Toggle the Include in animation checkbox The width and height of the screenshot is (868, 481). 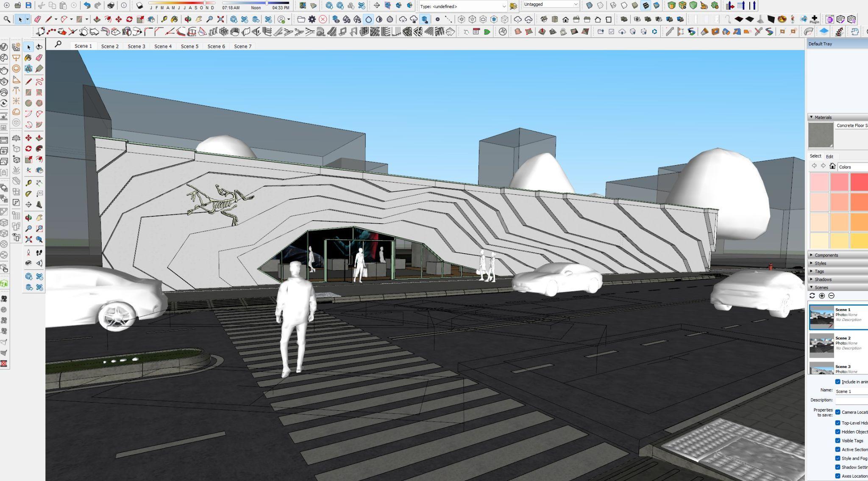837,381
